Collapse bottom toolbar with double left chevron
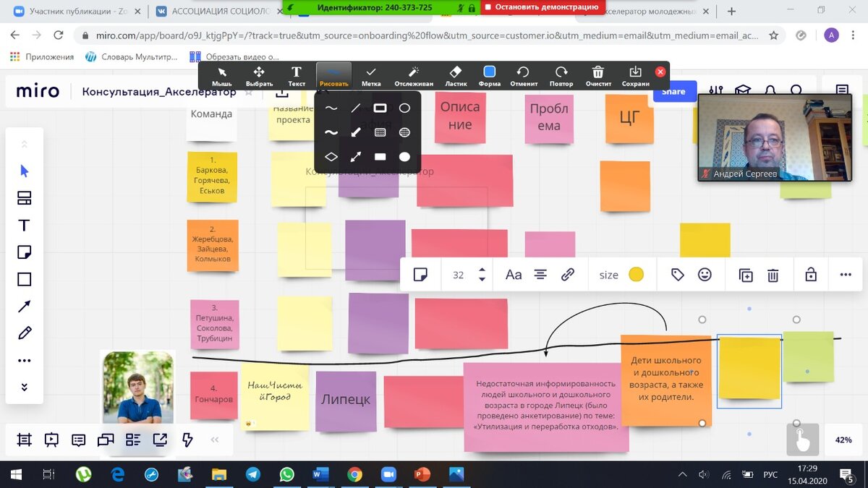Image resolution: width=868 pixels, height=488 pixels. click(x=214, y=439)
